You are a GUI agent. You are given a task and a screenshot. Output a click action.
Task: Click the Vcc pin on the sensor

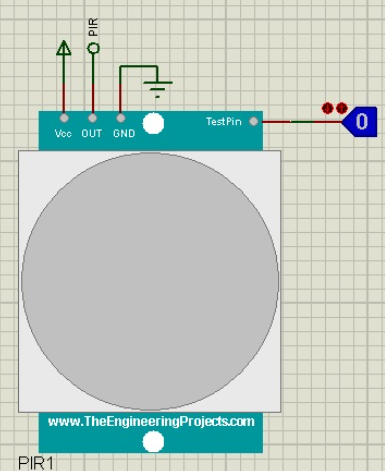(x=64, y=118)
